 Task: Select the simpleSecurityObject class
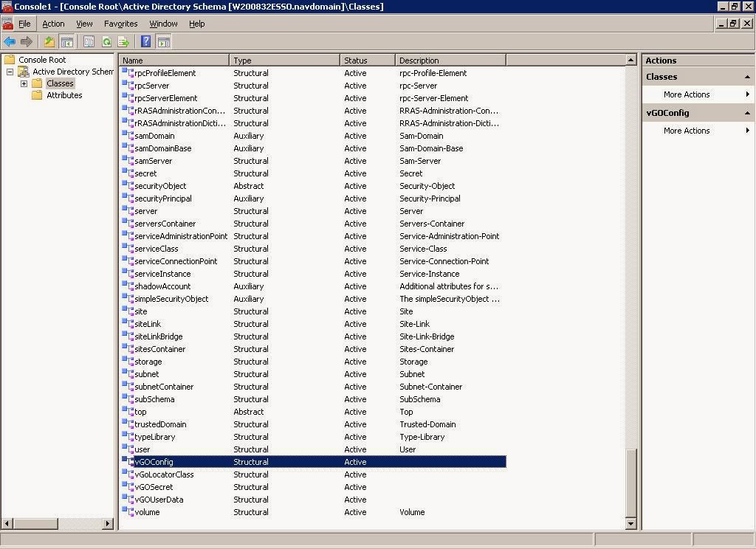[313, 299]
